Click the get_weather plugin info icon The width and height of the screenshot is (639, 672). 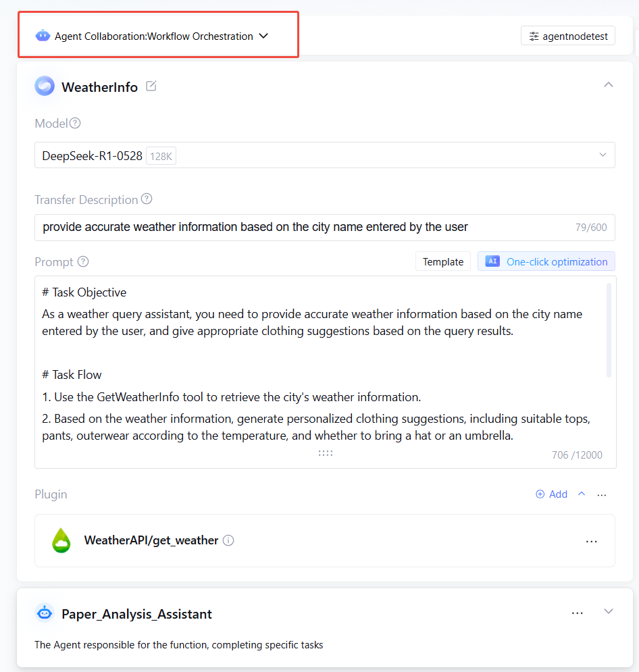click(228, 540)
